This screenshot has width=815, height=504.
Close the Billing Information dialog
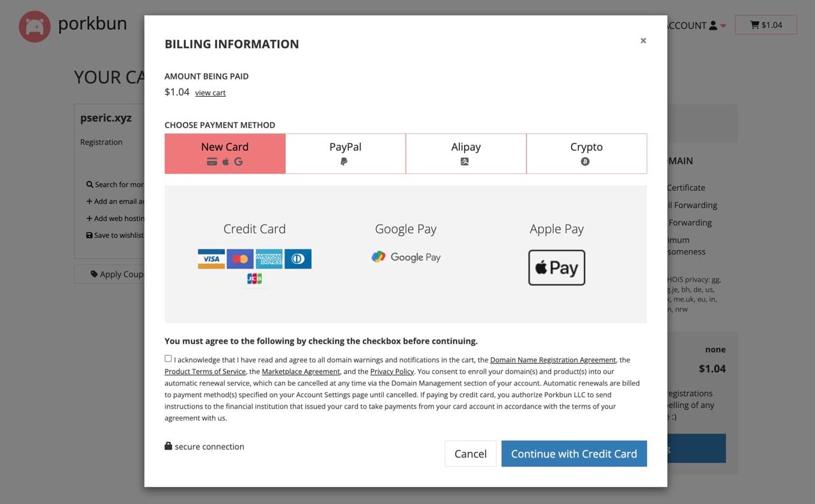coord(643,41)
